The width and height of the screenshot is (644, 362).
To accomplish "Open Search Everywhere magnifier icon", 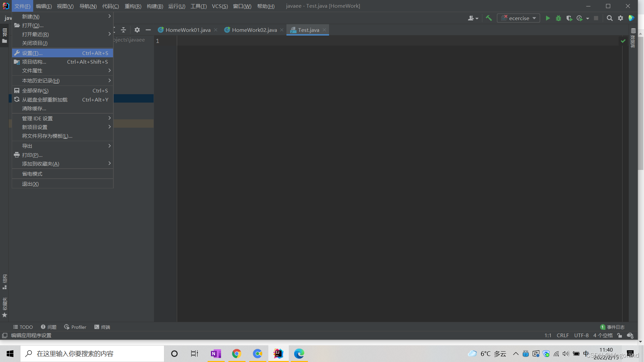I will (610, 18).
